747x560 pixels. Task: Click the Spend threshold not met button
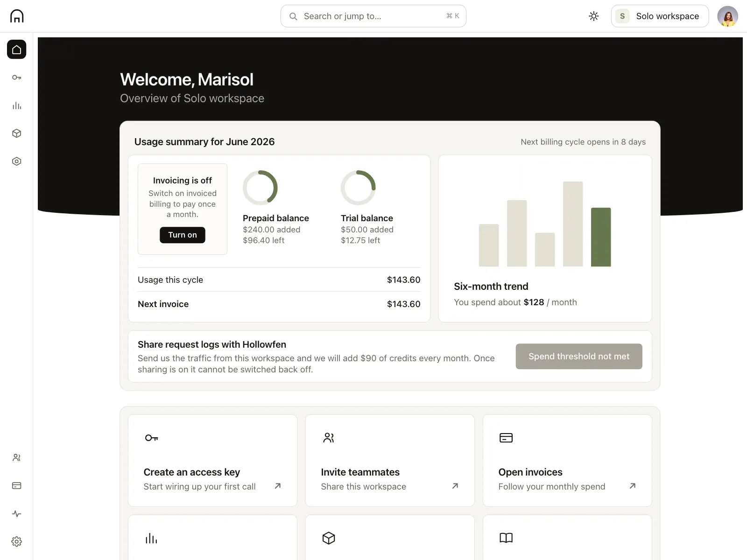[x=579, y=357]
